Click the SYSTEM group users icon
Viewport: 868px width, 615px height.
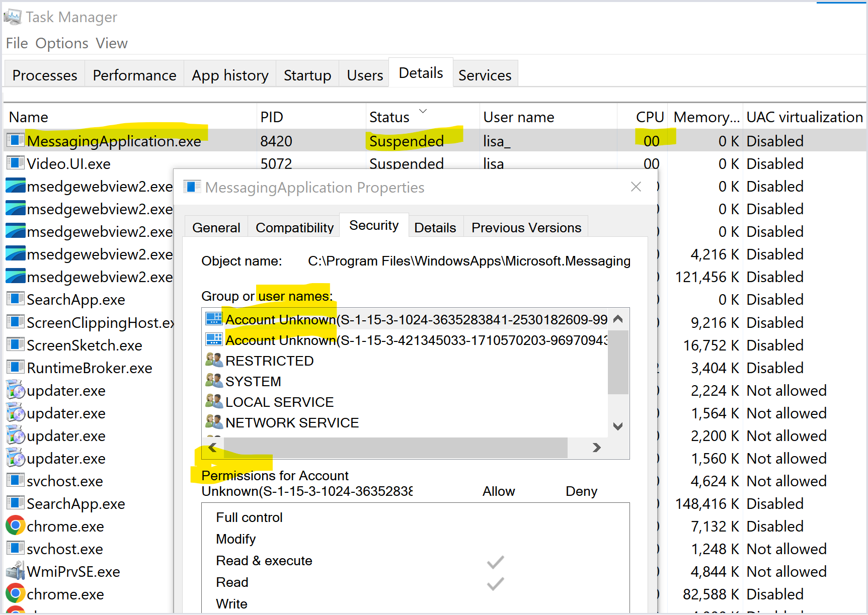(x=214, y=381)
